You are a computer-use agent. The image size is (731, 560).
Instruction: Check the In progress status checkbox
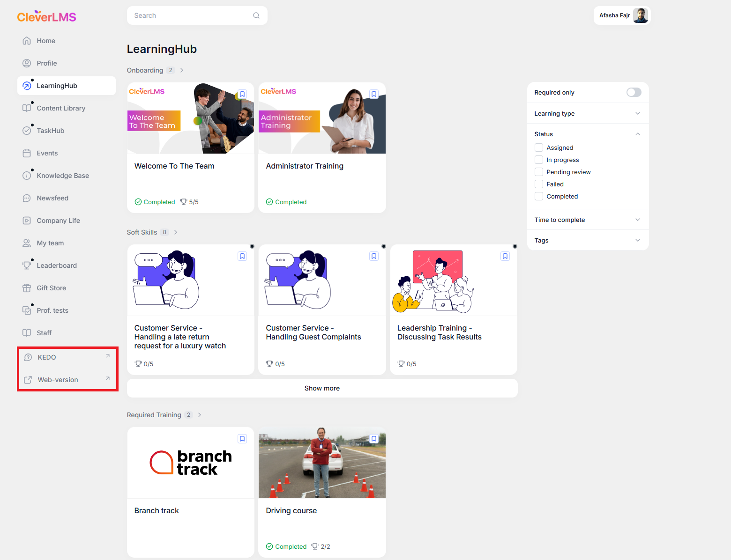coord(539,160)
